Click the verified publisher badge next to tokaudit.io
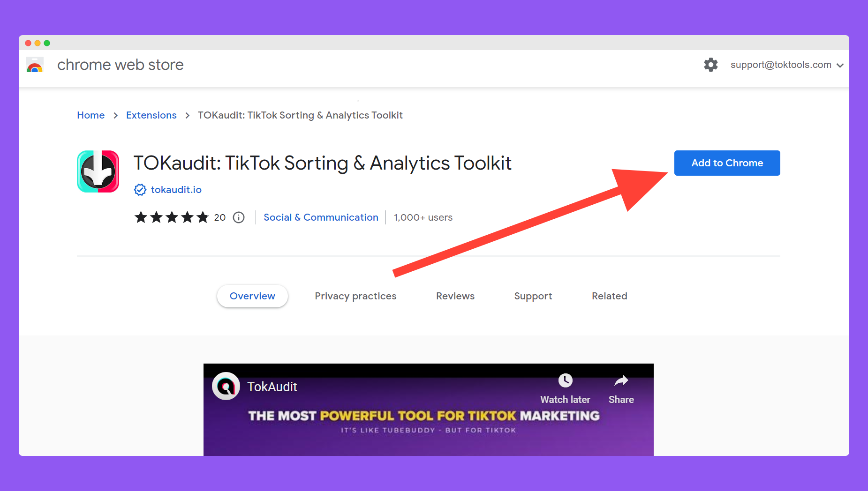 (140, 190)
